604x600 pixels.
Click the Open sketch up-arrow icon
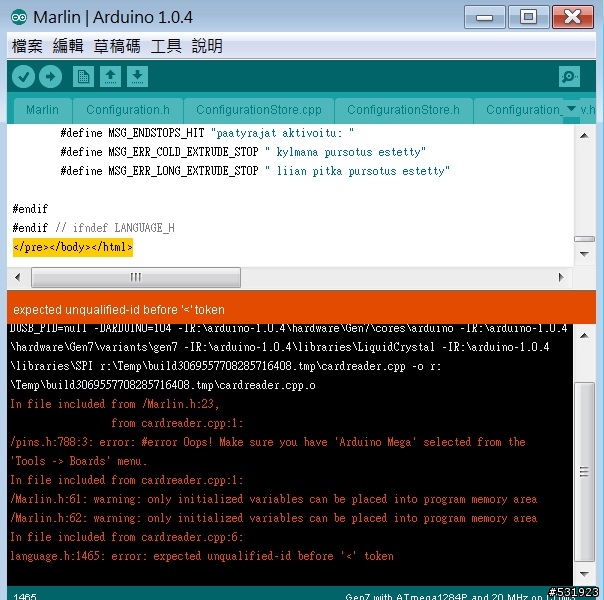(x=111, y=76)
